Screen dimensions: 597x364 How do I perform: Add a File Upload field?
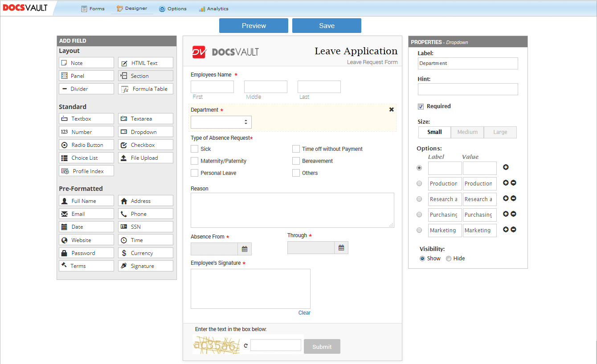point(145,158)
